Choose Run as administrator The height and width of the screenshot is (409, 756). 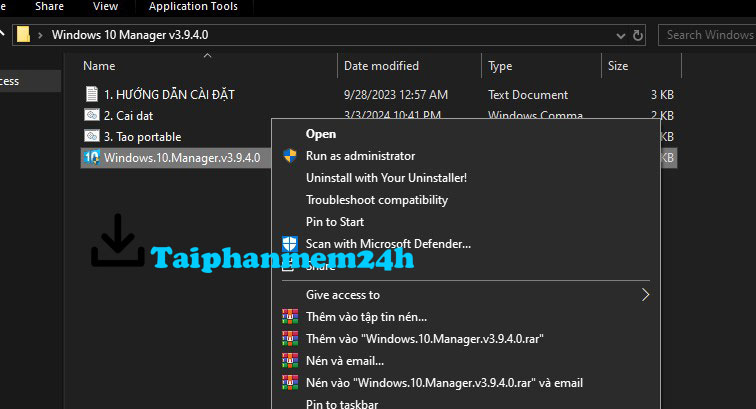click(x=360, y=156)
